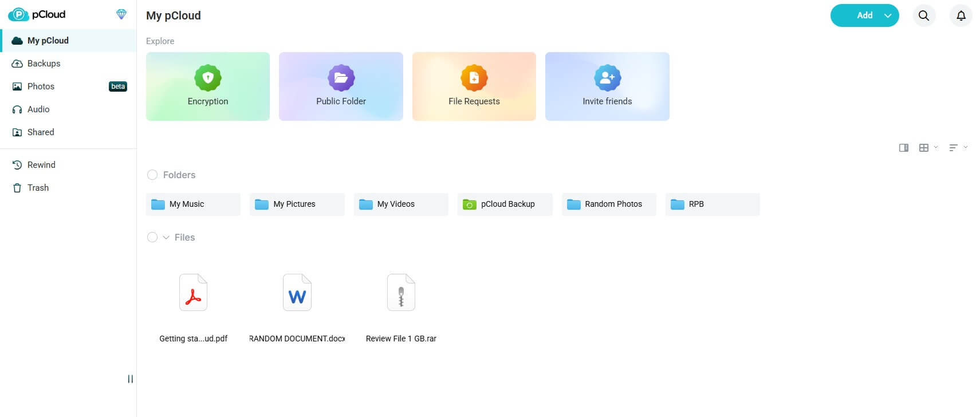Click the Explore heading
This screenshot has width=980, height=417.
(160, 41)
